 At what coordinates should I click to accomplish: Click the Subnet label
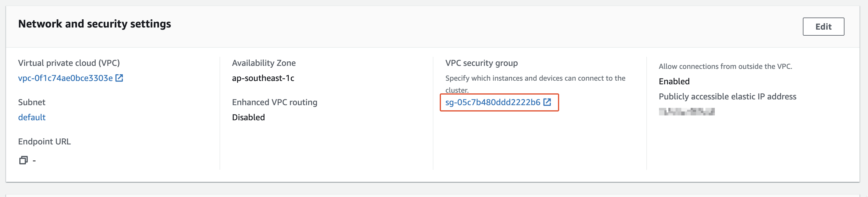(32, 102)
